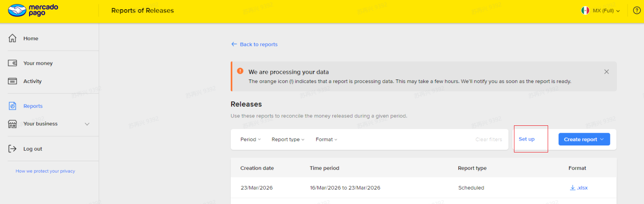Expand the Period filter

tap(250, 139)
